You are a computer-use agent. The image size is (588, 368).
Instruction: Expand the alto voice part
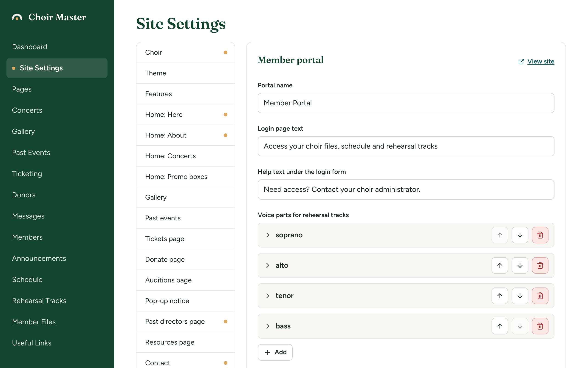coord(268,265)
